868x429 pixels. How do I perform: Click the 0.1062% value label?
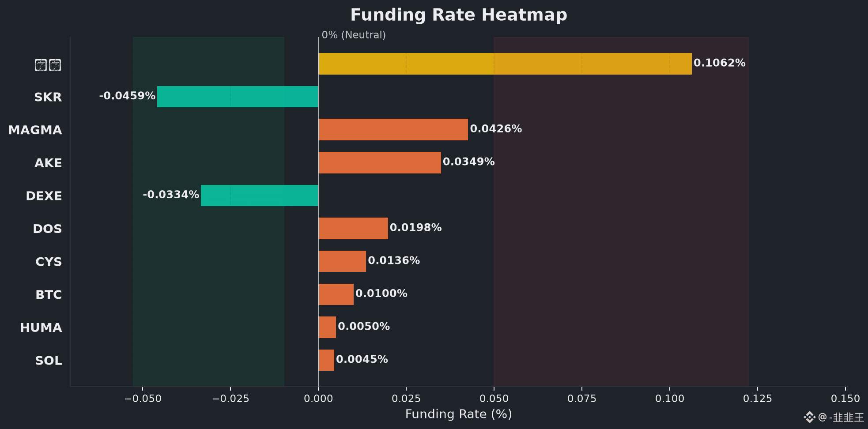pos(720,63)
